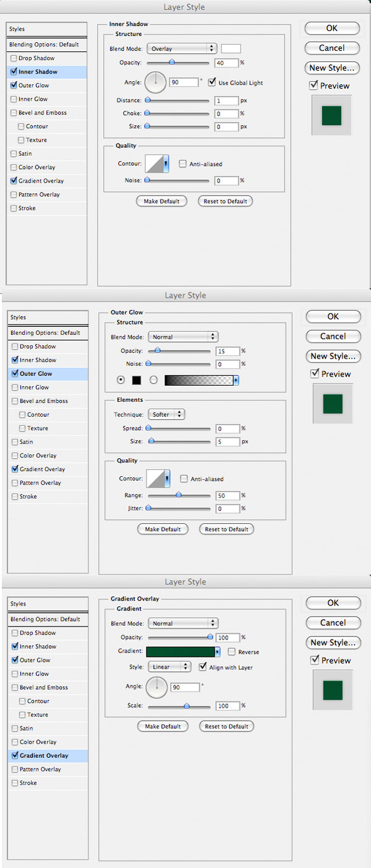
Task: Select Styles header in Gradient Overlay dialog list
Action: click(x=48, y=604)
